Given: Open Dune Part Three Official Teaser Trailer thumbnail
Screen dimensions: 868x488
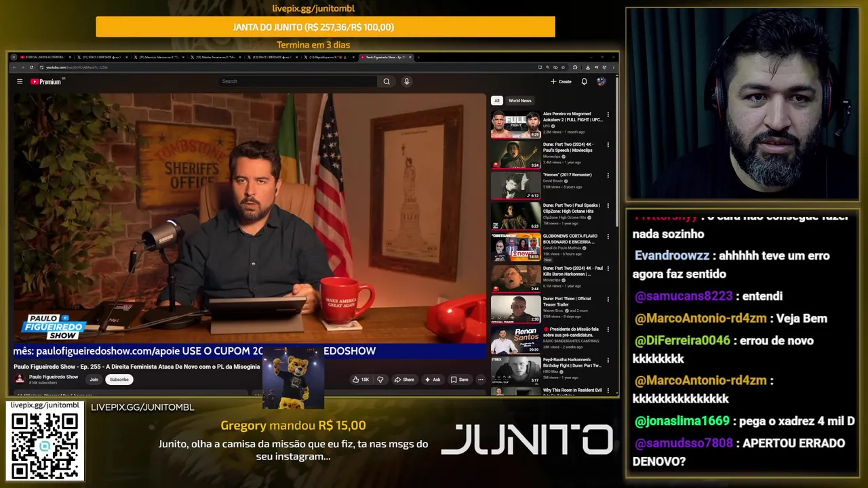Looking at the screenshot, I should (x=515, y=309).
